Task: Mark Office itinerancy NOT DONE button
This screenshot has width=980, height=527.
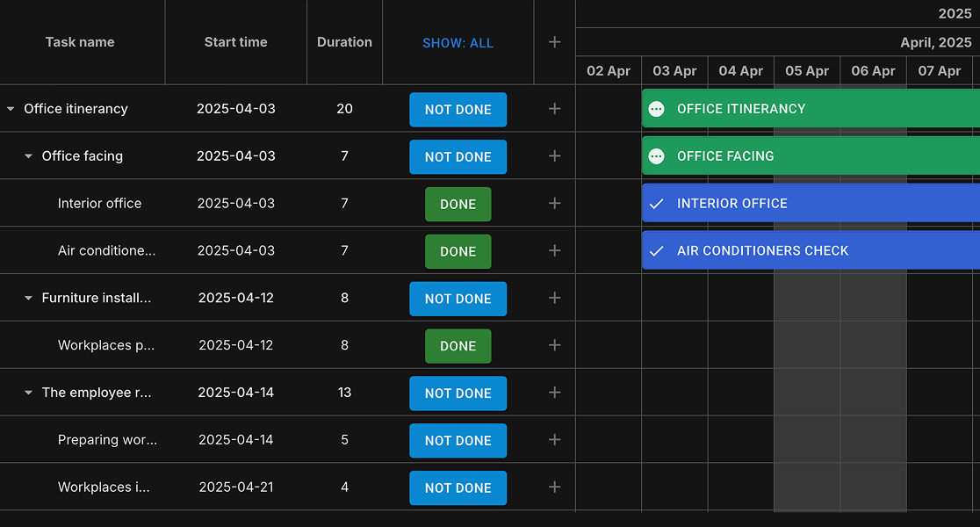Action: [458, 110]
